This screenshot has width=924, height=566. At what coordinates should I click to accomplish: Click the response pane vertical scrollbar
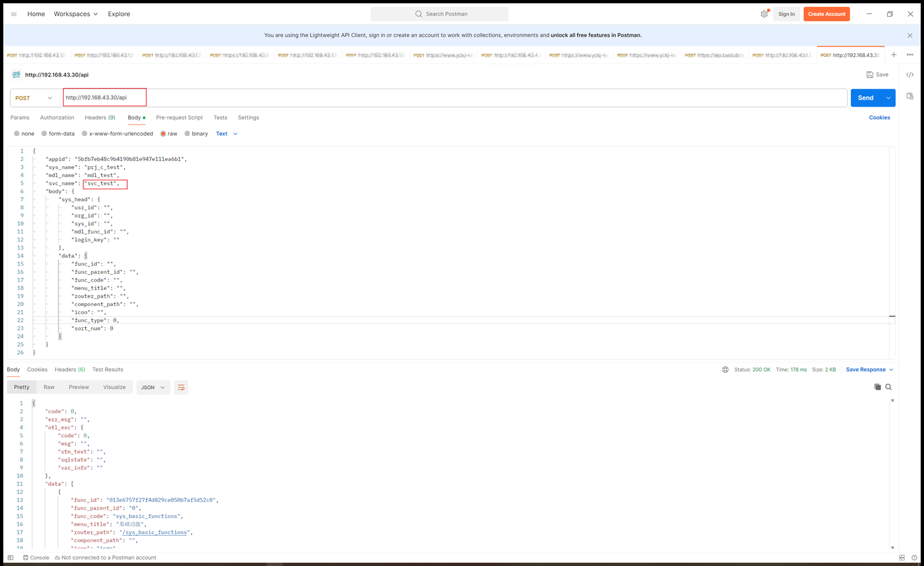click(x=892, y=474)
